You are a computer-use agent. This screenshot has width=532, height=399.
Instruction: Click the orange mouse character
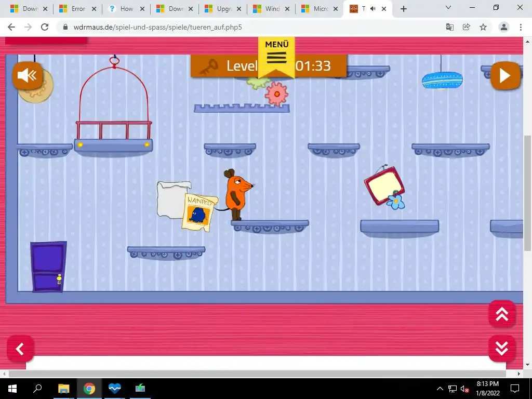(237, 194)
